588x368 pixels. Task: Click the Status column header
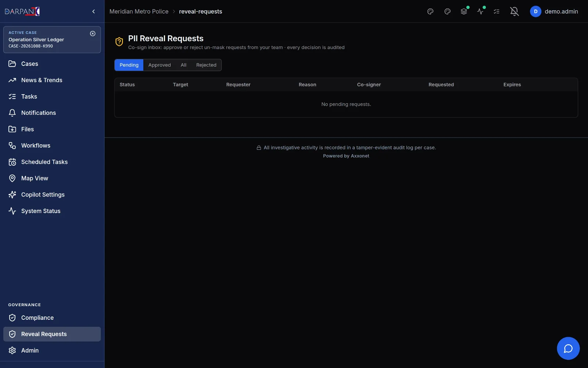(x=127, y=85)
